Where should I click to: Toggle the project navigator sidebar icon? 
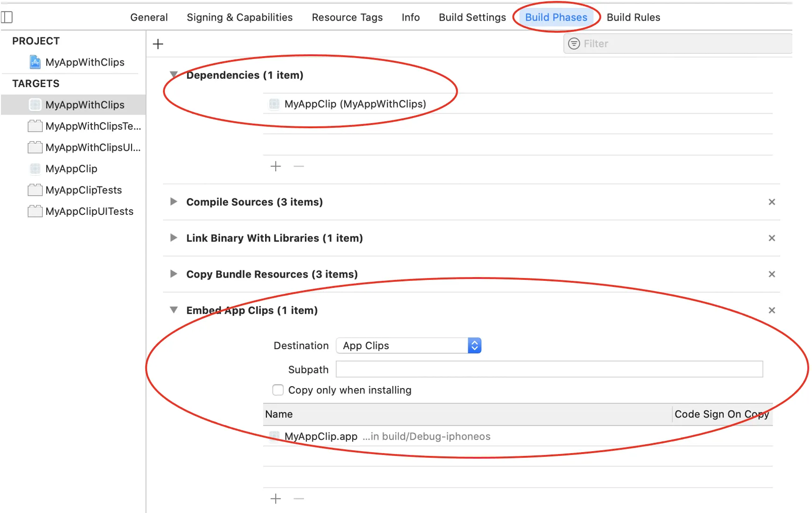point(7,17)
